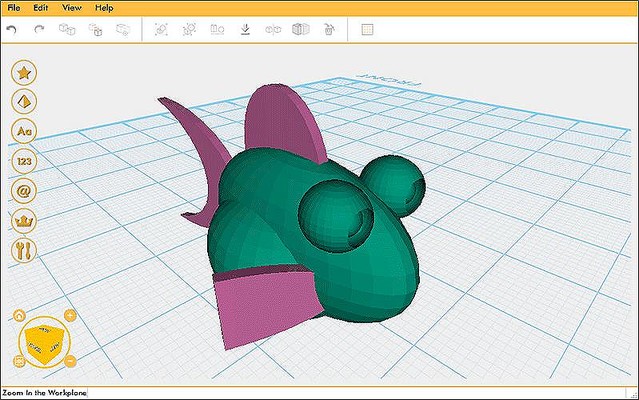This screenshot has height=400, width=639.
Task: Click the box-with-small-circle toolbar icon
Action: click(x=123, y=29)
